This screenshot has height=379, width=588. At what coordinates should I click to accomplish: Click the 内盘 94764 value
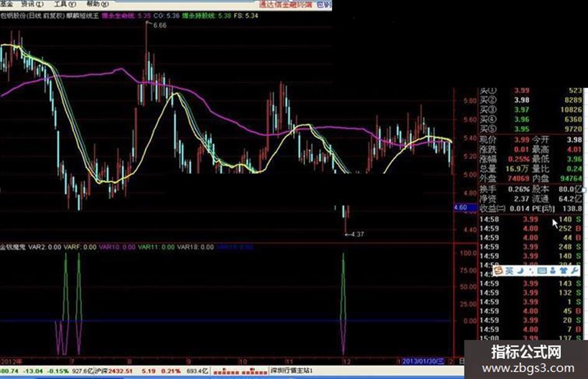[571, 179]
